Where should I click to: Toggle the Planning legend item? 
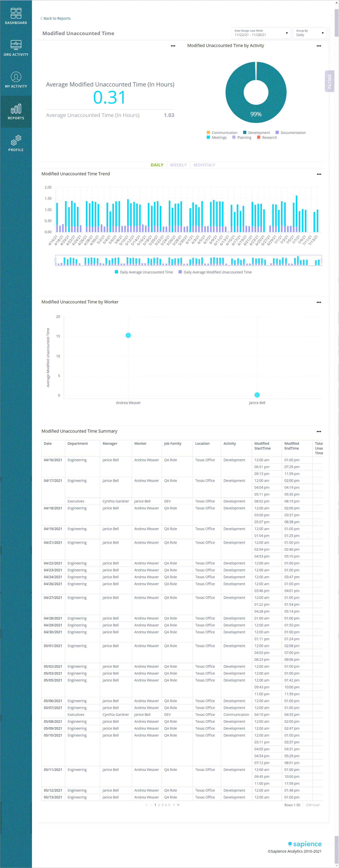pyautogui.click(x=242, y=137)
